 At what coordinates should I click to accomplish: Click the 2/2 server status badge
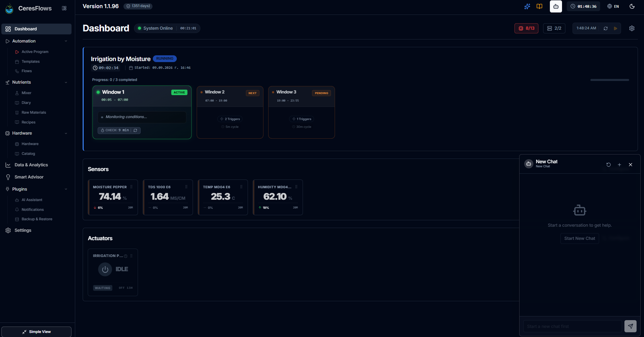pyautogui.click(x=554, y=28)
